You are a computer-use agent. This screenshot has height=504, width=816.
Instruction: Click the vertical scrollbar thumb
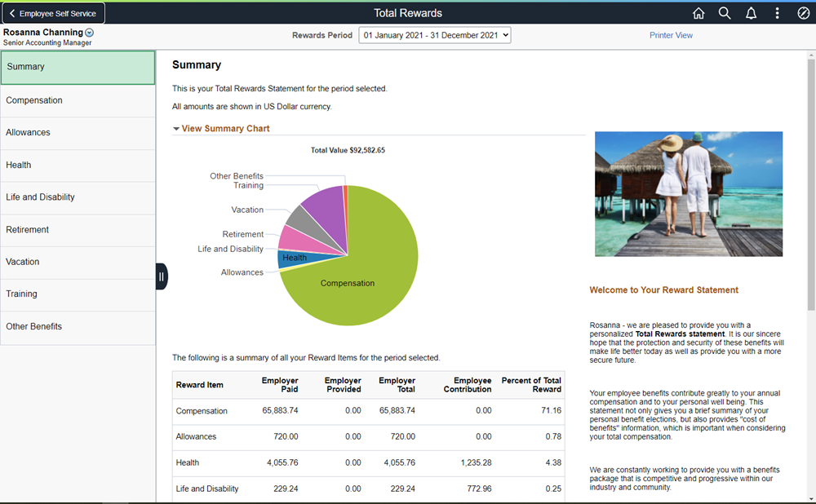click(x=811, y=184)
